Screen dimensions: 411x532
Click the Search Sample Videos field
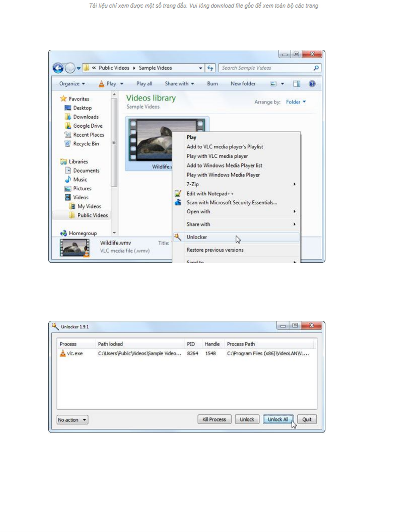coord(265,68)
